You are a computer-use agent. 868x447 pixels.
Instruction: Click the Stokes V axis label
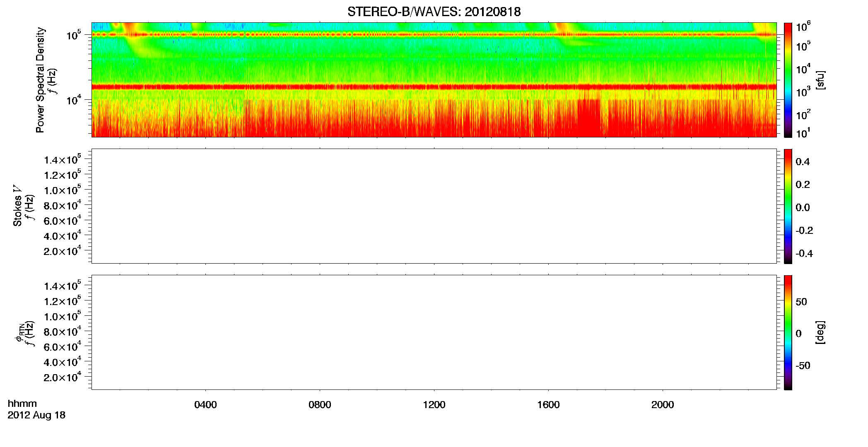(x=17, y=206)
